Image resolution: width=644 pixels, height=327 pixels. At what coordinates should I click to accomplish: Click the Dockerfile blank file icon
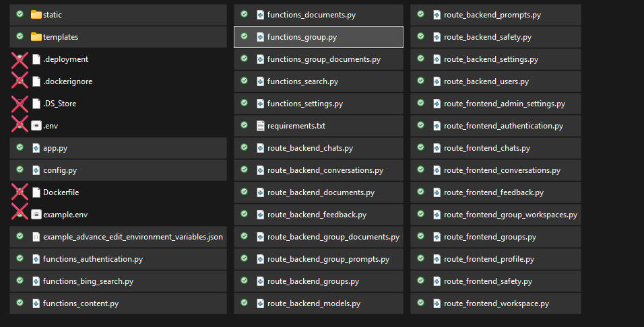[36, 192]
